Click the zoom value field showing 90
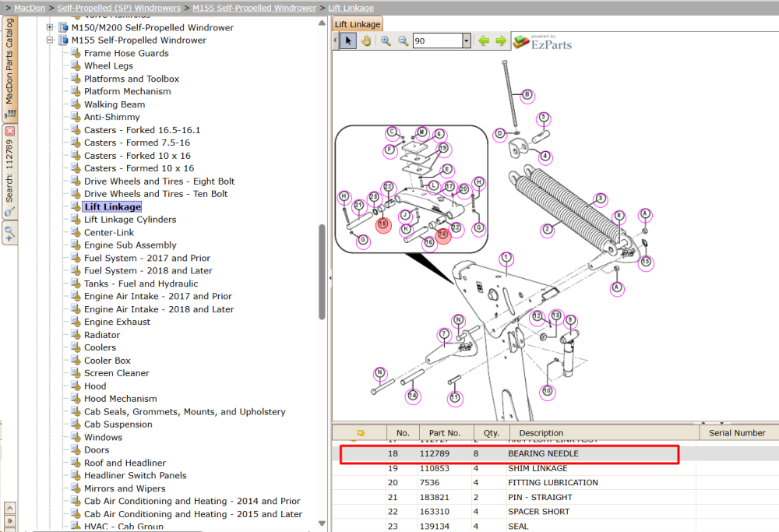 click(x=438, y=41)
